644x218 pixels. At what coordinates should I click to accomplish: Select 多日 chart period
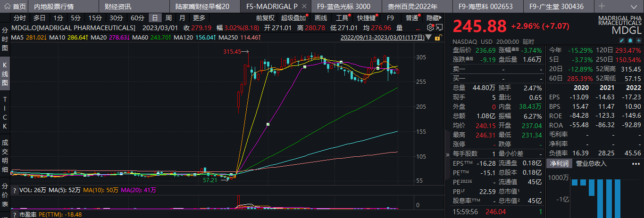point(39,18)
